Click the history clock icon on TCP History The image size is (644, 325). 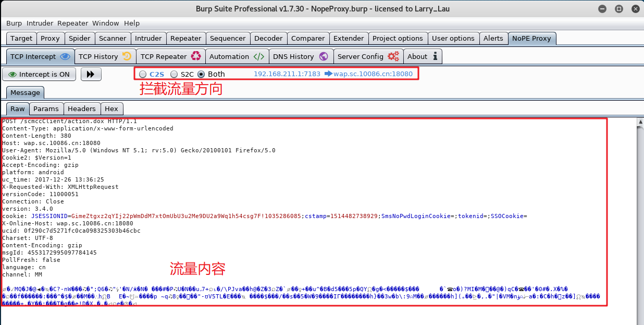127,56
